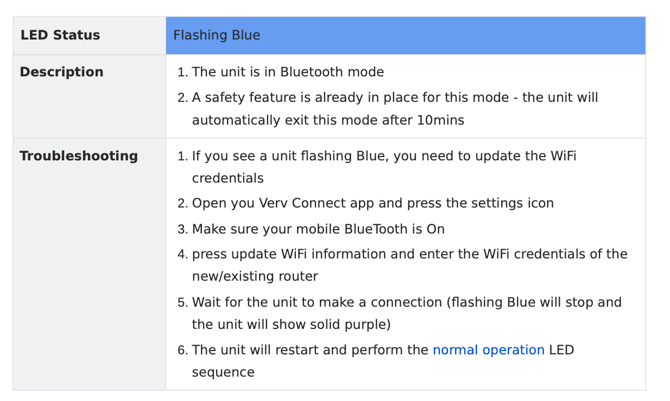
Task: Click the 'LED' text after the link
Action: click(x=561, y=350)
